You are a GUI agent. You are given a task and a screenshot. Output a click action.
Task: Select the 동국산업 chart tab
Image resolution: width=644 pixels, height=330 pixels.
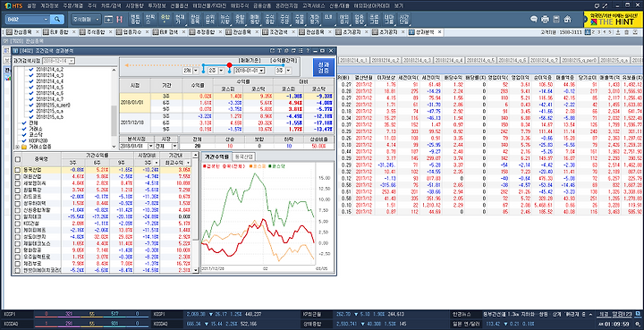click(x=244, y=157)
